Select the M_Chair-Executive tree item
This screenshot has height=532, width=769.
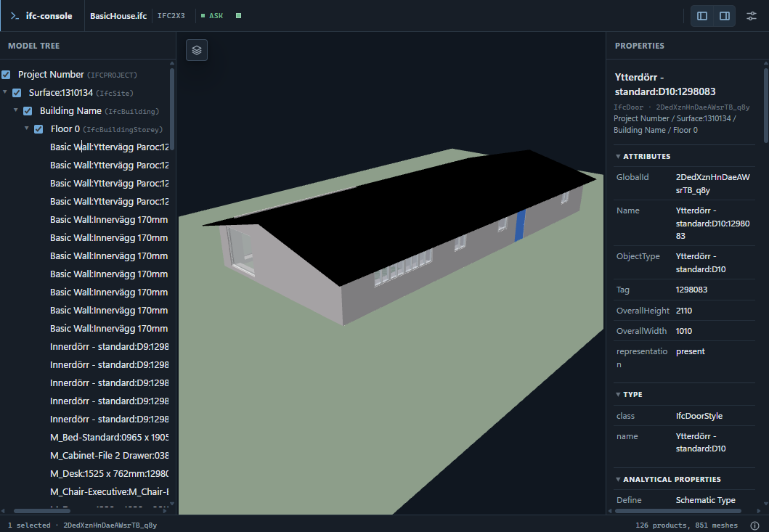tap(109, 492)
